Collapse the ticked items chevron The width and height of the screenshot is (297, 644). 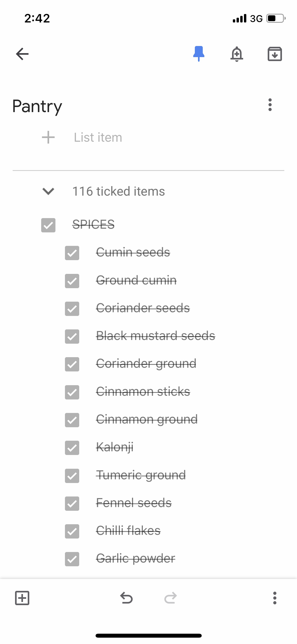point(48,191)
